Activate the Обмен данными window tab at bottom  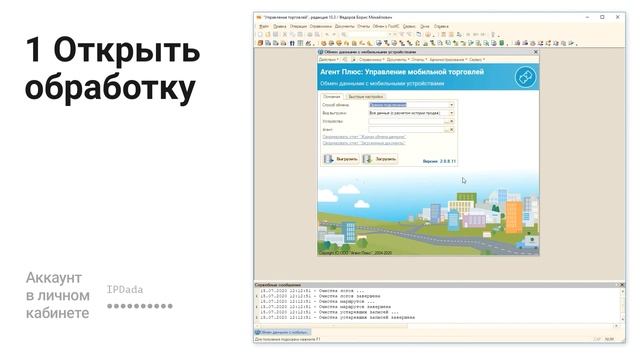282,332
